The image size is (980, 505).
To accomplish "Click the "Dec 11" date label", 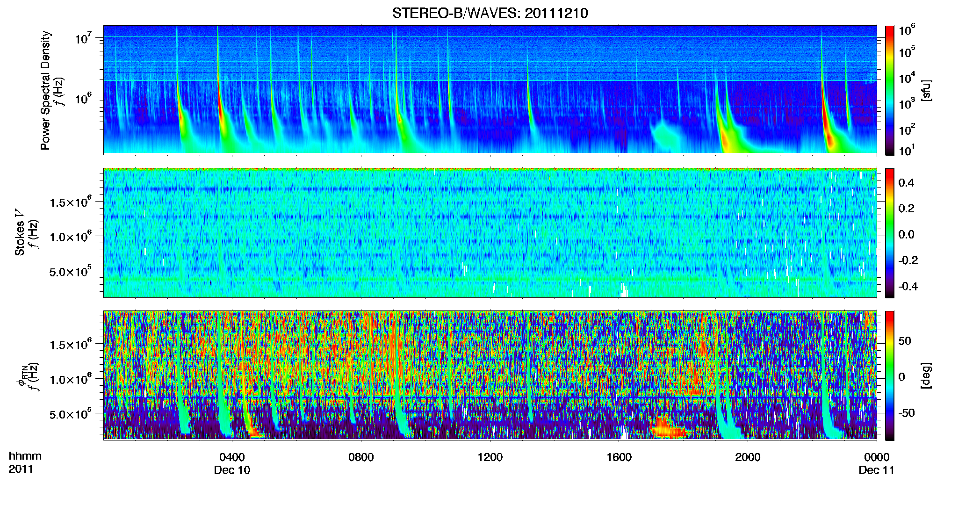I will (877, 470).
